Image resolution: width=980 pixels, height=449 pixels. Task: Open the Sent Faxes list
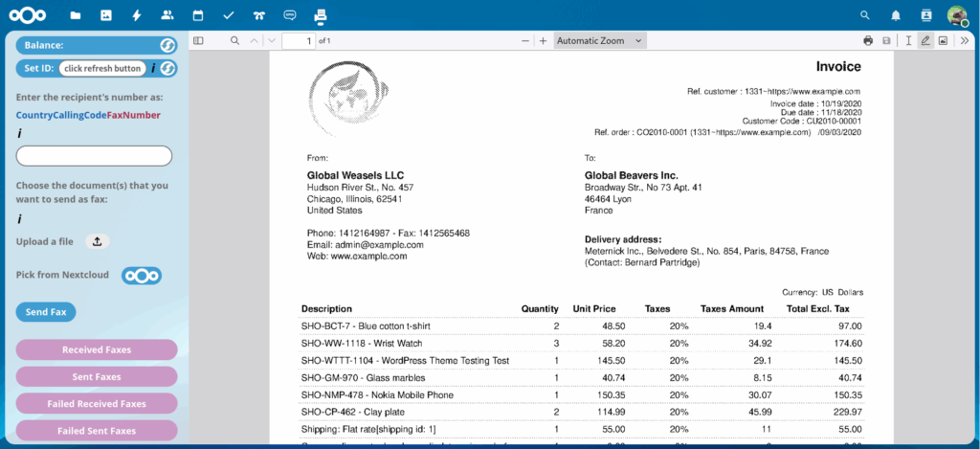pos(97,376)
